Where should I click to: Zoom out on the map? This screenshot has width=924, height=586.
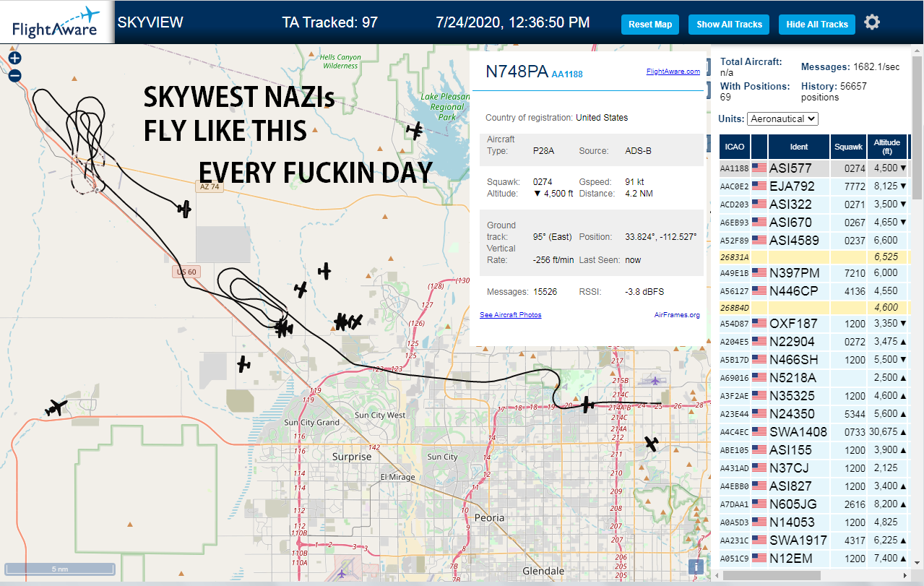point(15,75)
